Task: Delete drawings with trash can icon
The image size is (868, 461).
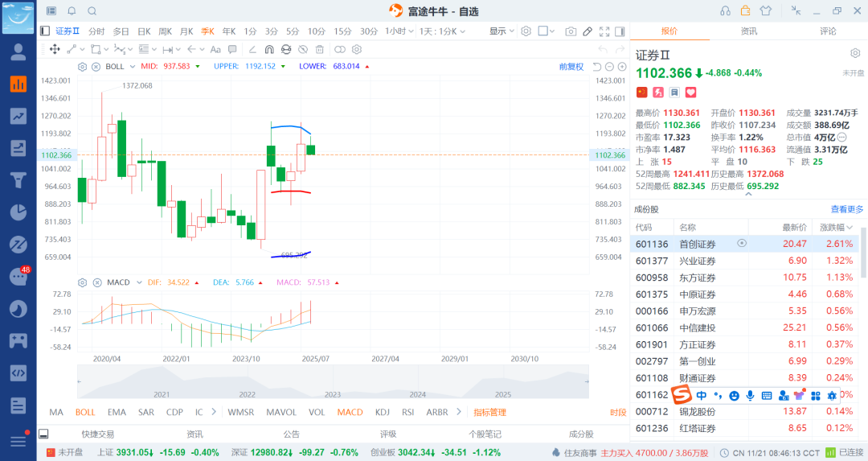Action: tap(319, 49)
